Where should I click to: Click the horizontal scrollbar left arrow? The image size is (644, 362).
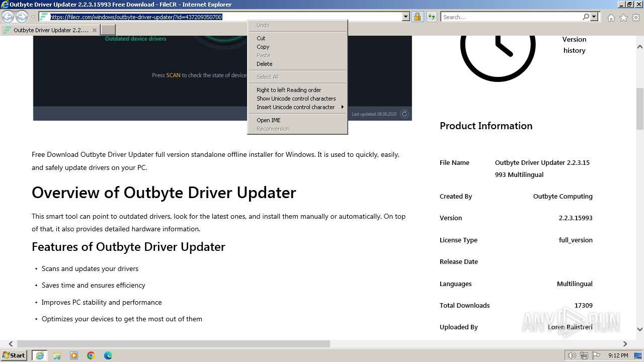pyautogui.click(x=11, y=344)
